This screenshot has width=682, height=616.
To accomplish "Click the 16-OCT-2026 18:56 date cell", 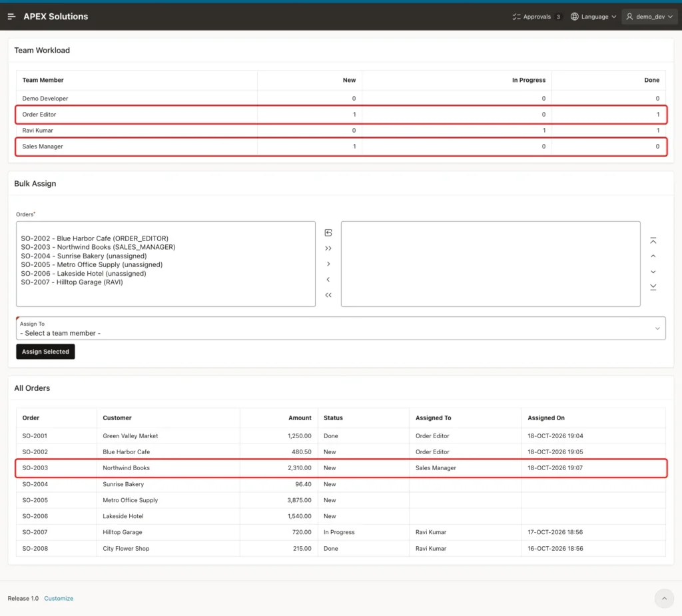I will pos(555,549).
